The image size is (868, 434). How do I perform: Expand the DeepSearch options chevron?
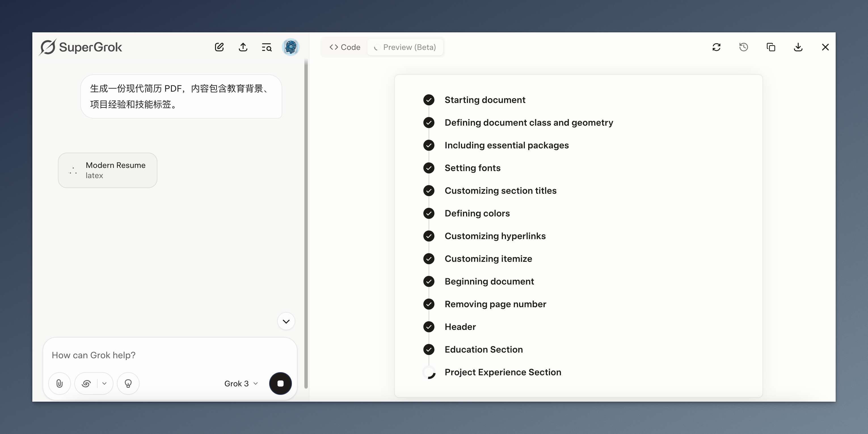click(x=104, y=384)
